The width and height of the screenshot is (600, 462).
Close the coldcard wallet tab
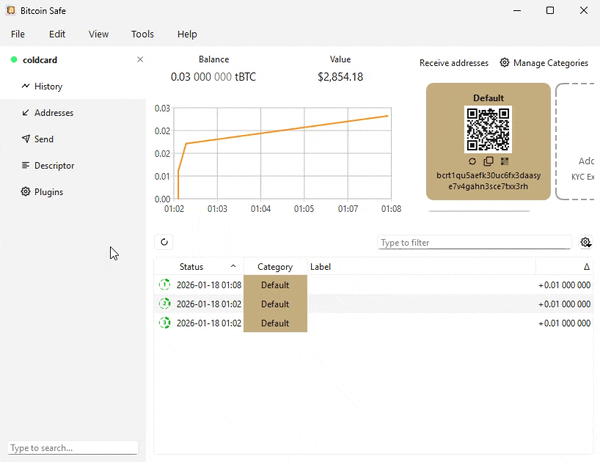(x=140, y=59)
